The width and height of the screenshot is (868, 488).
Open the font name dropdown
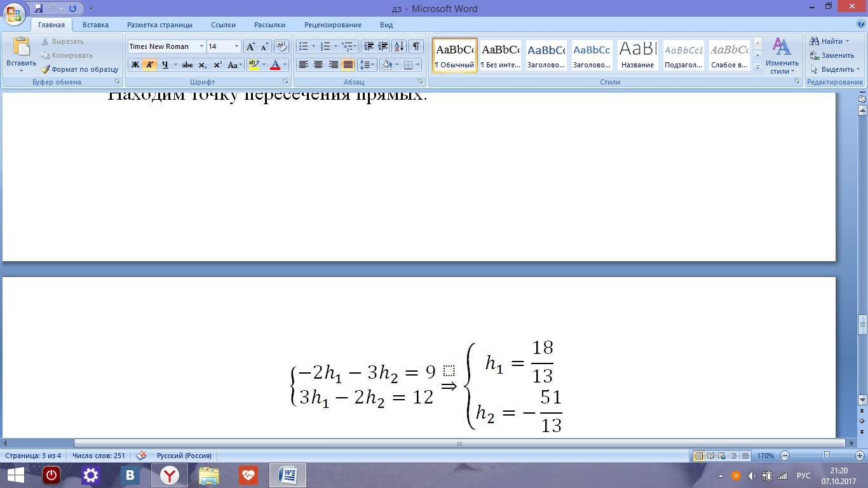pos(201,46)
